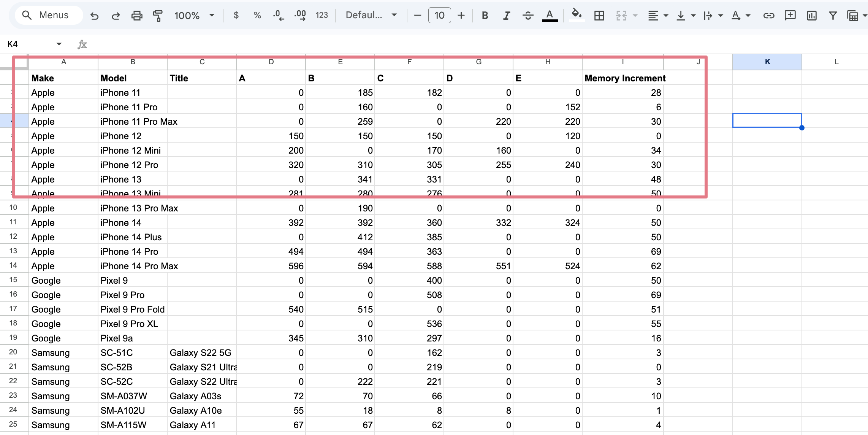This screenshot has height=435, width=868.
Task: Open the fill color picker
Action: coord(577,15)
